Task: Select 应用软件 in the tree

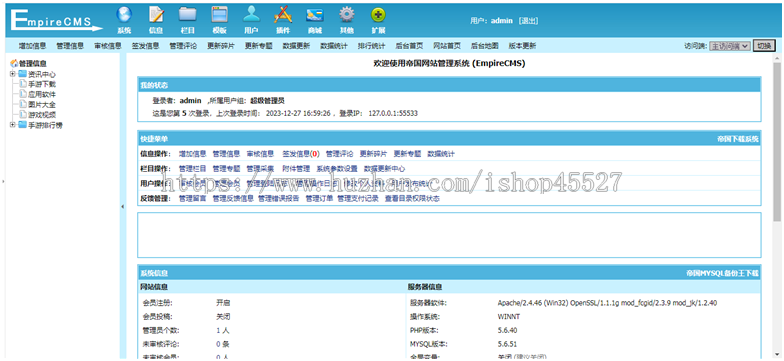Action: tap(42, 94)
